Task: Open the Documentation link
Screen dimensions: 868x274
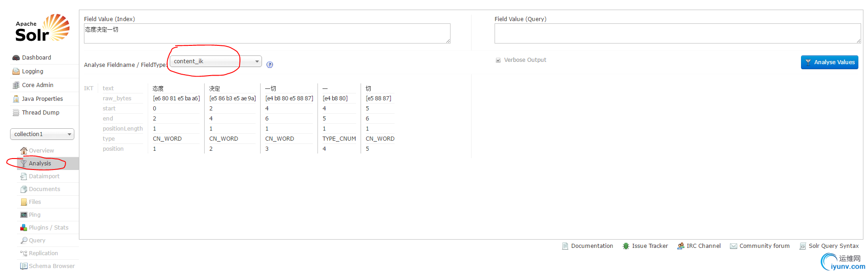Action: (592, 246)
